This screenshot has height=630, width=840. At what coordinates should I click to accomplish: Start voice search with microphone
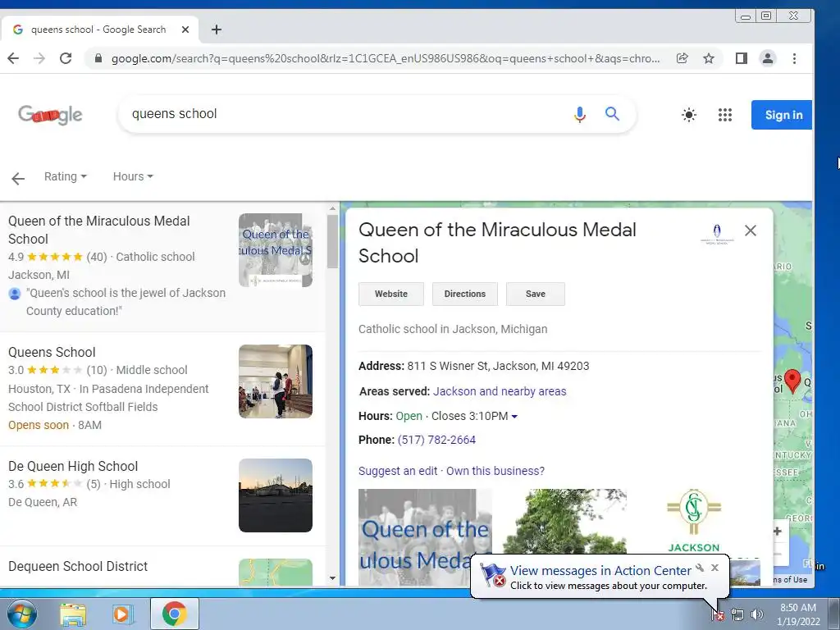[580, 114]
